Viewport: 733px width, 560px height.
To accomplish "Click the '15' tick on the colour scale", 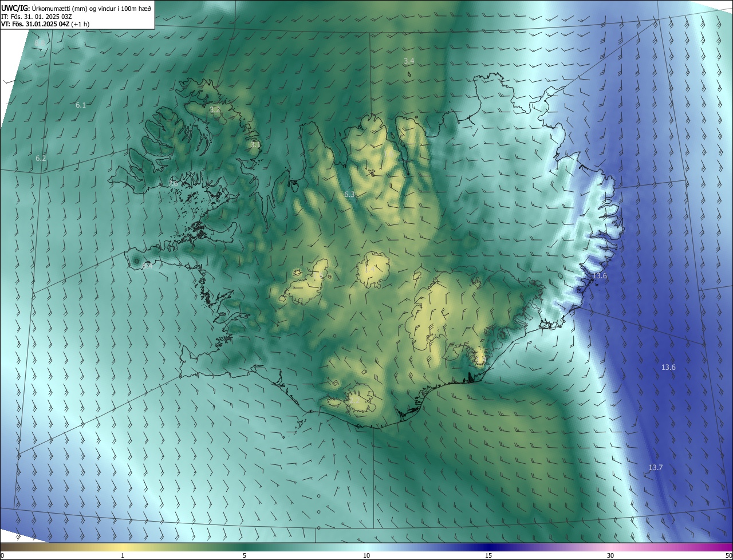I will [488, 555].
